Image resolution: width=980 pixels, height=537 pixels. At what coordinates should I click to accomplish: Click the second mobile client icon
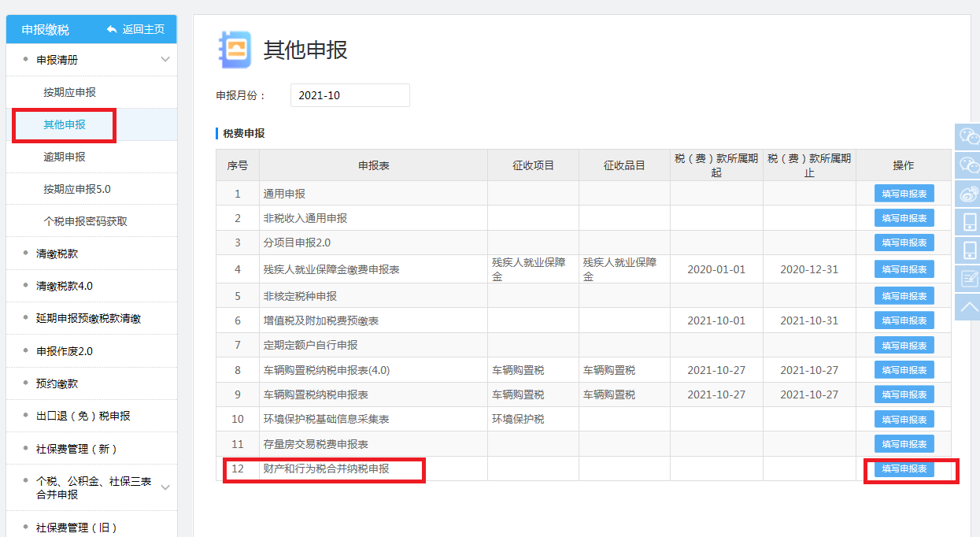point(967,250)
